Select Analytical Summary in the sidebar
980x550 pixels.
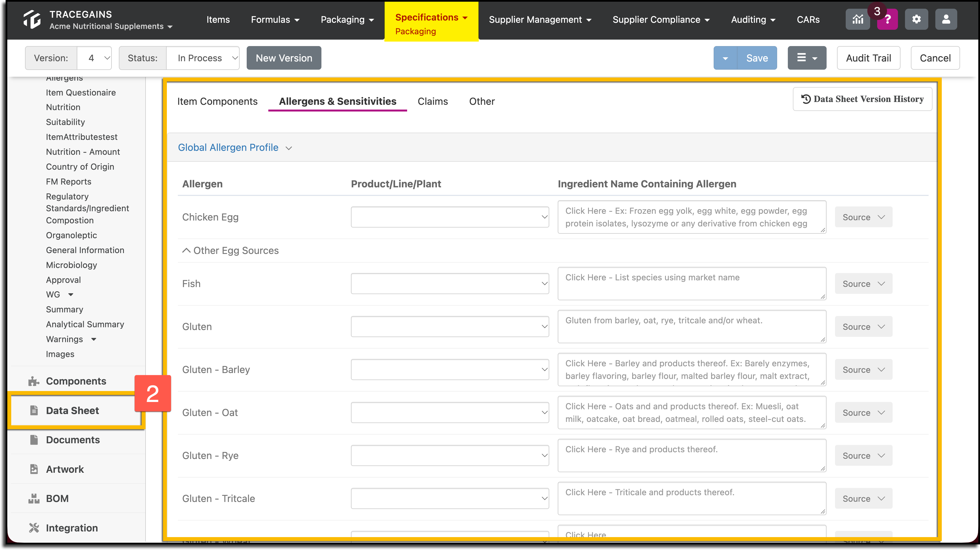coord(85,324)
